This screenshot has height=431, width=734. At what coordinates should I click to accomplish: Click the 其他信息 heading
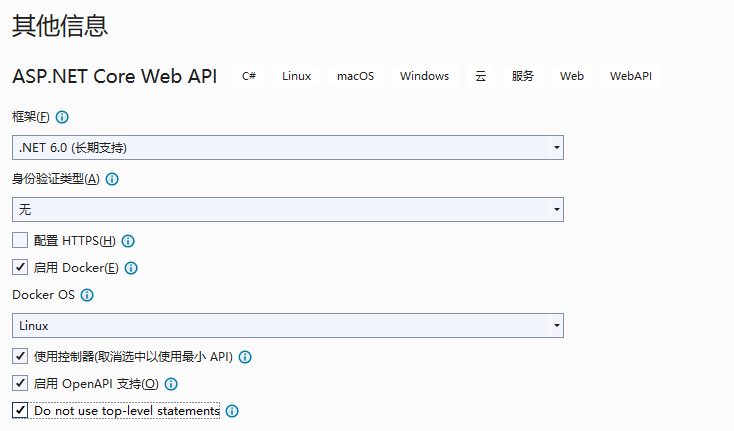[60, 26]
